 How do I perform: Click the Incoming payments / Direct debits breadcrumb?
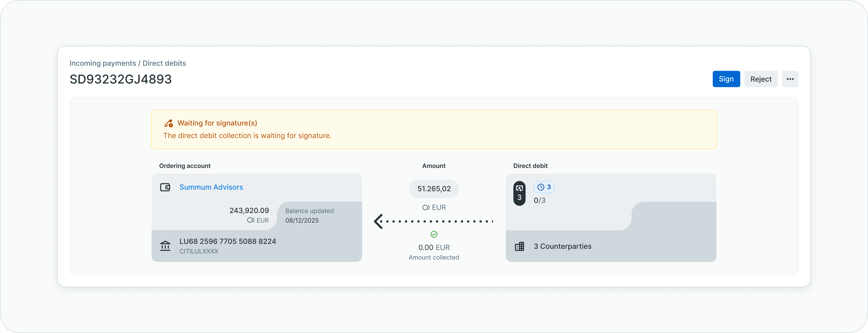(x=127, y=63)
